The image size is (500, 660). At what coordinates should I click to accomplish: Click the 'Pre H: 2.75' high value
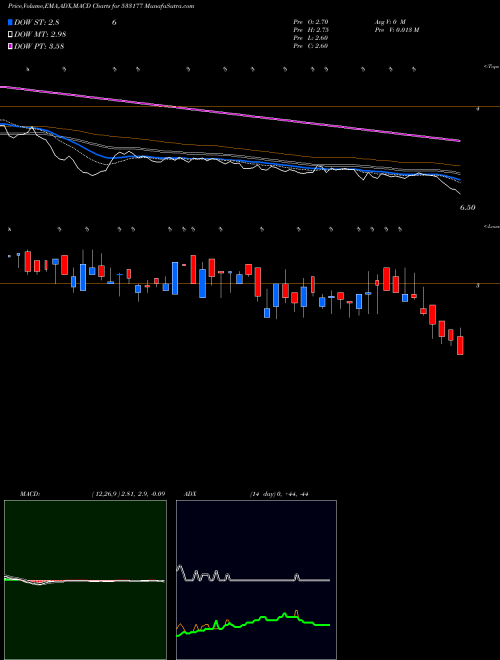(311, 29)
